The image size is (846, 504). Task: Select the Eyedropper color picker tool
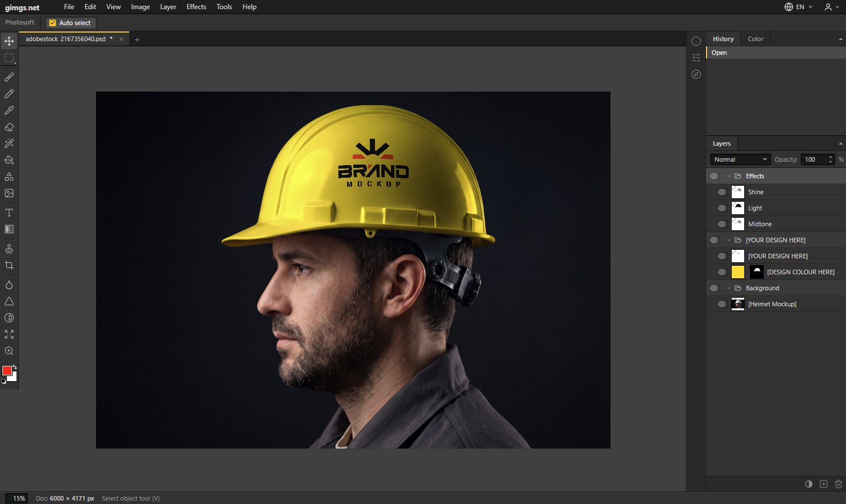pyautogui.click(x=9, y=110)
